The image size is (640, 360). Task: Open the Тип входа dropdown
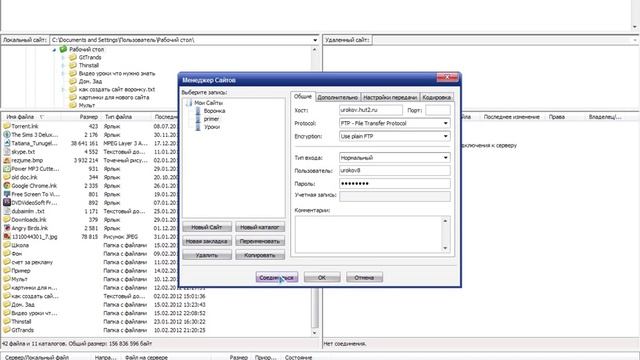click(445, 158)
